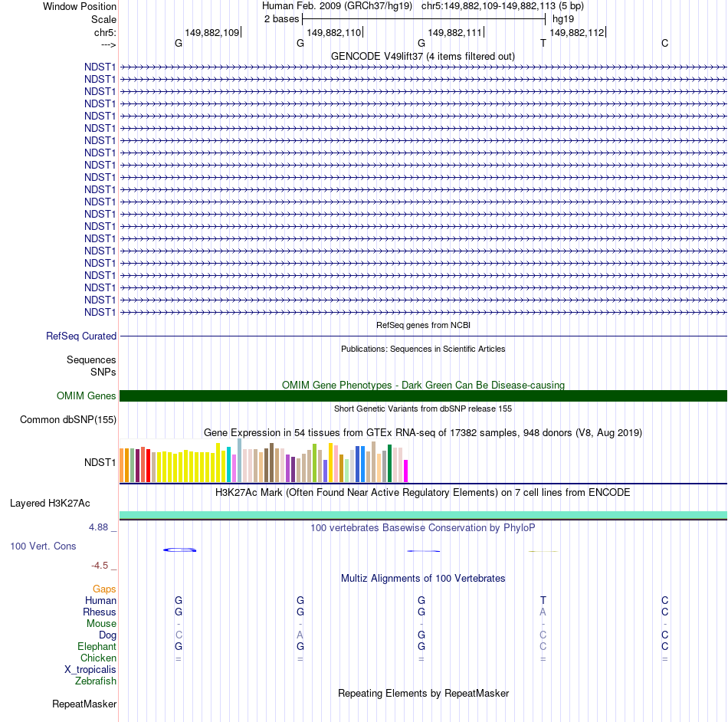The image size is (728, 722).
Task: Click base C in the reference sequence row
Action: pos(665,43)
